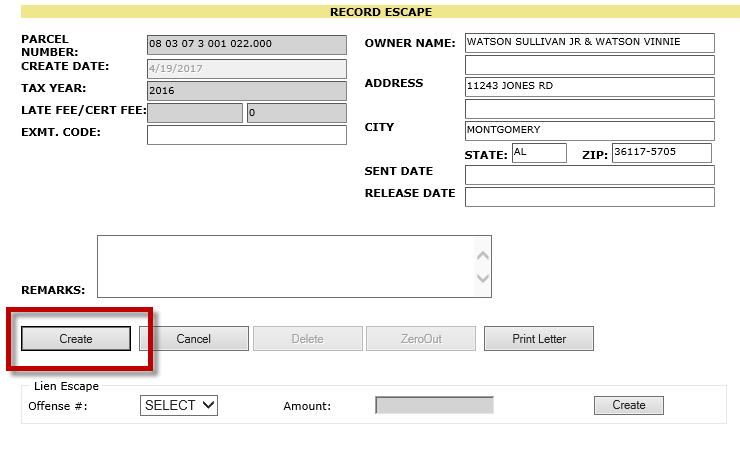Click the OWNER NAME label
740x450 pixels.
[410, 43]
